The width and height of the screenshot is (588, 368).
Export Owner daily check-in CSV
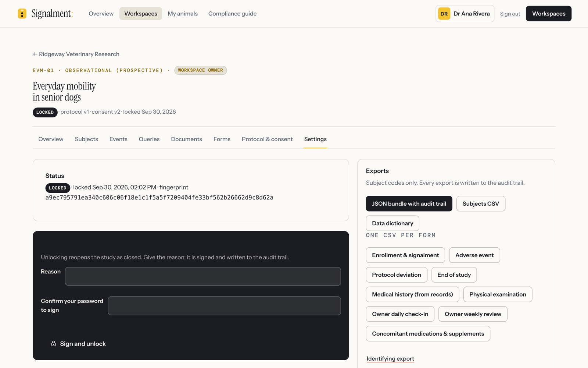click(400, 314)
